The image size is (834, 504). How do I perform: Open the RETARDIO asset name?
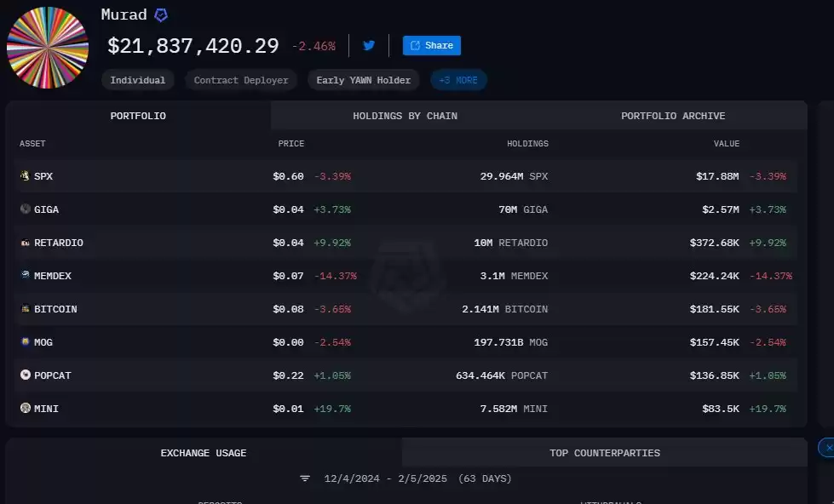59,243
